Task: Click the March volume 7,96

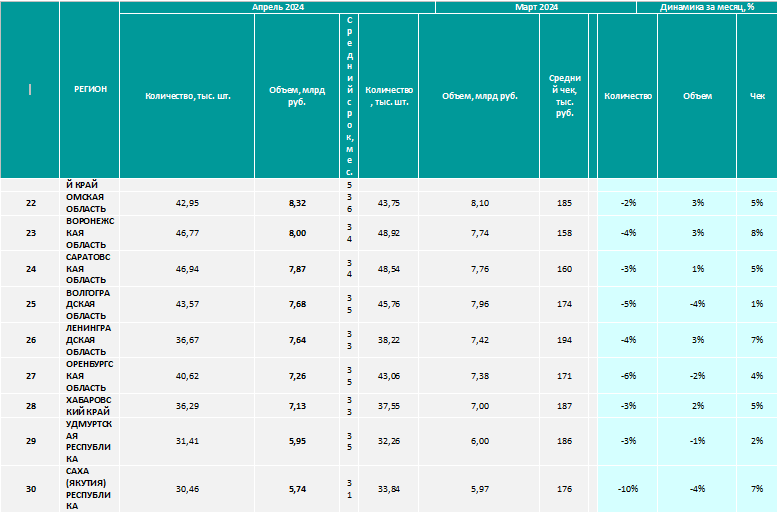Action: pos(479,304)
